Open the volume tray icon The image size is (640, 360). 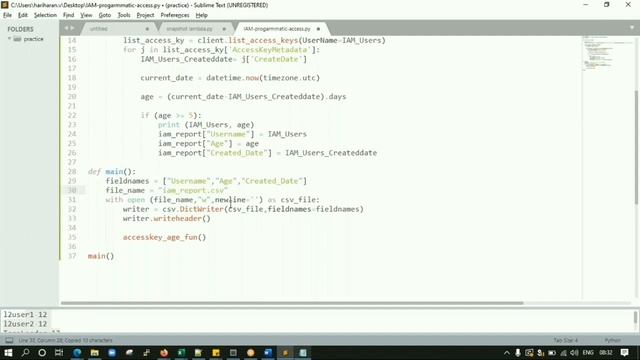pyautogui.click(x=574, y=353)
